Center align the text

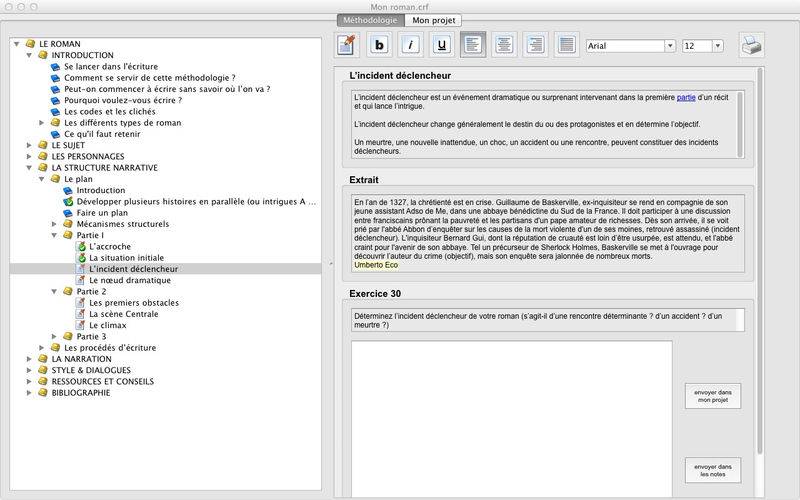[x=504, y=45]
